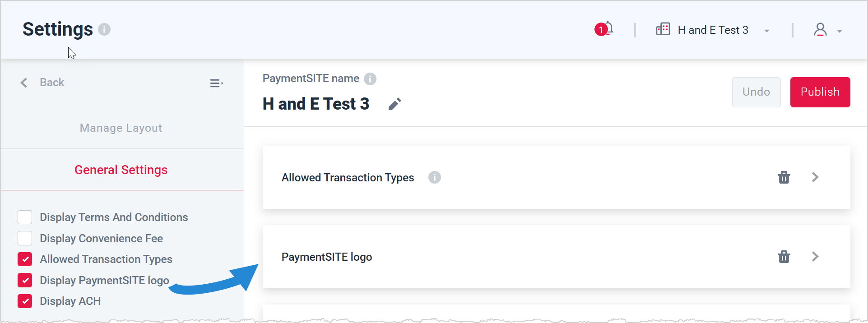Edit PaymentSITE name with pencil icon
This screenshot has width=868, height=323.
395,104
